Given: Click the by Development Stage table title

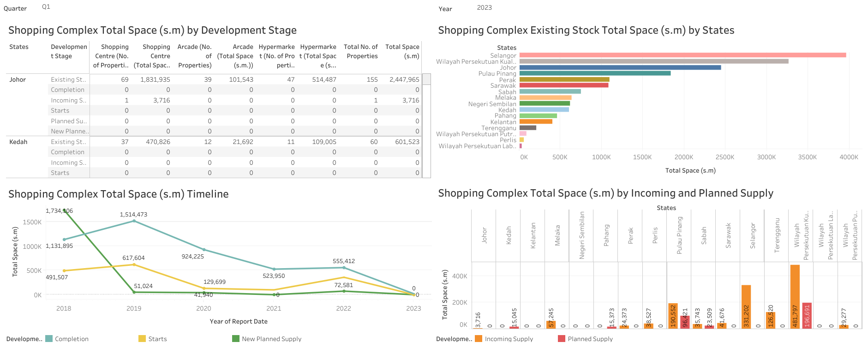Looking at the screenshot, I should pyautogui.click(x=152, y=30).
